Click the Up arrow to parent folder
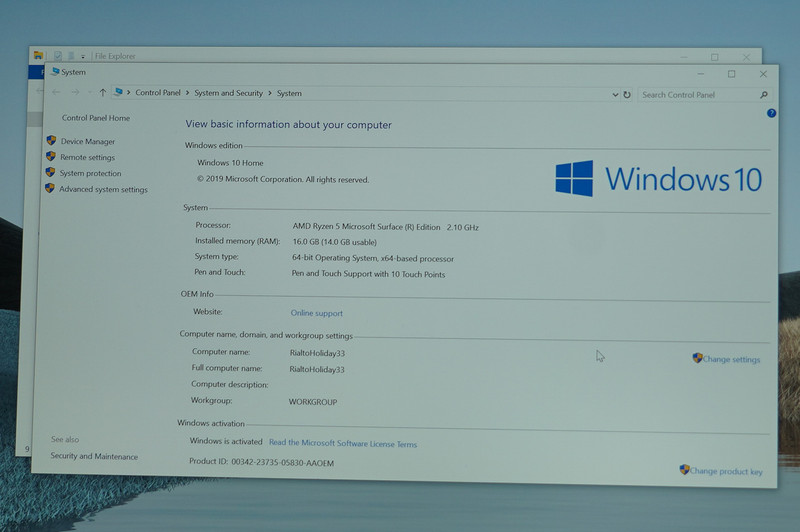Viewport: 800px width, 532px height. (103, 92)
